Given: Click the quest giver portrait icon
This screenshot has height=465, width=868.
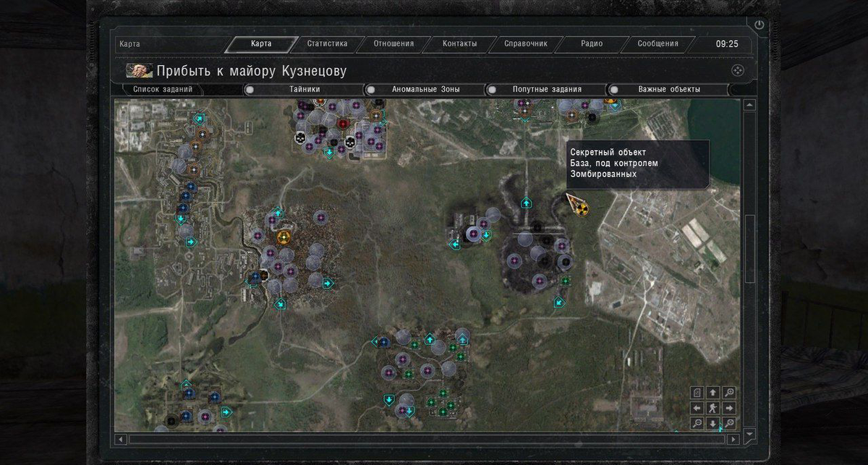Looking at the screenshot, I should 139,70.
